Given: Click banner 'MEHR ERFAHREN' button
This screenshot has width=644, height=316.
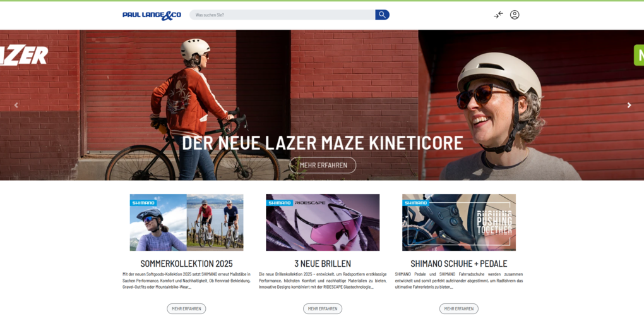Looking at the screenshot, I should (323, 165).
